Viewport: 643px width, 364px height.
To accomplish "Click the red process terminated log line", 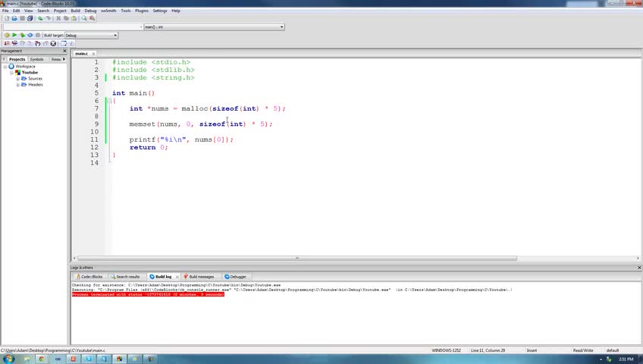I will click(x=148, y=294).
